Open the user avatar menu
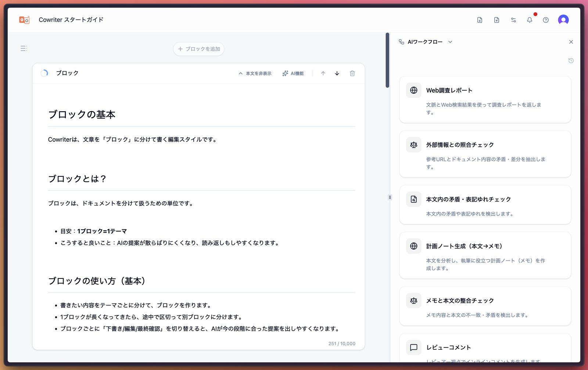 pyautogui.click(x=563, y=20)
